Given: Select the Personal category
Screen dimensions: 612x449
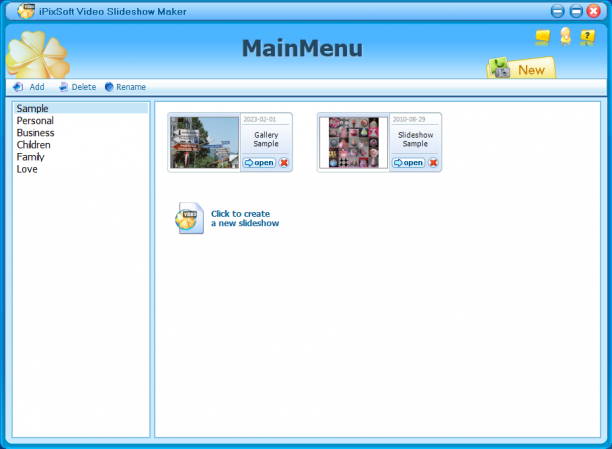Looking at the screenshot, I should click(81, 120).
